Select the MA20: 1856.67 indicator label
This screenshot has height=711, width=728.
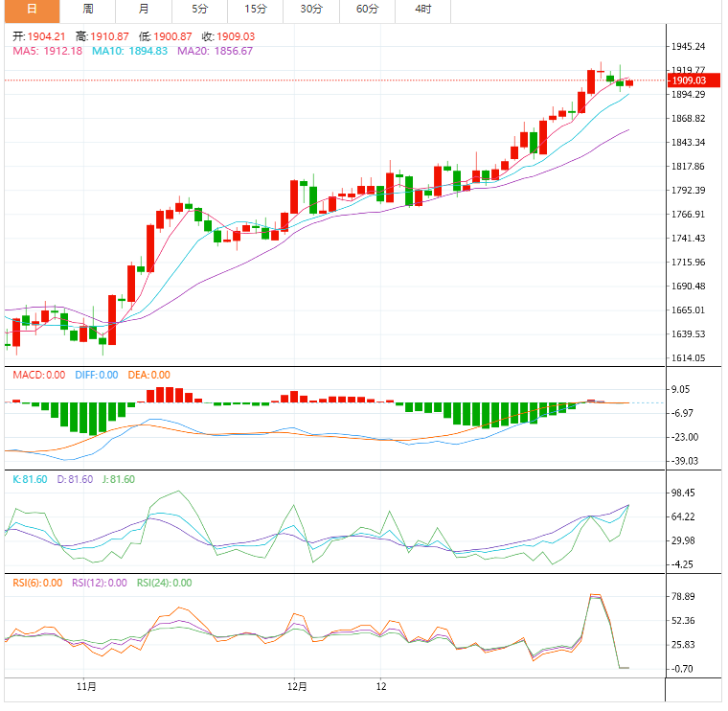coord(215,51)
